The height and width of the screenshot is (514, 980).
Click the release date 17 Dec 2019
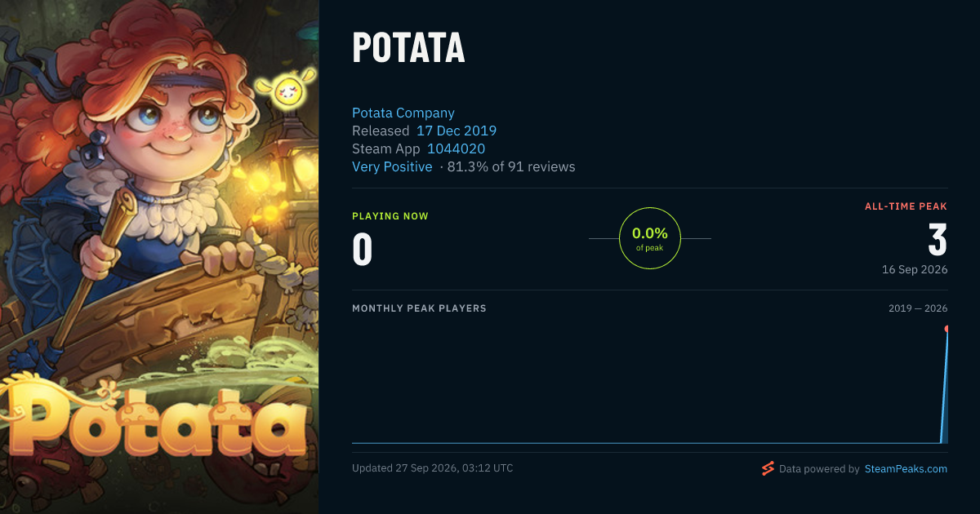coord(457,131)
